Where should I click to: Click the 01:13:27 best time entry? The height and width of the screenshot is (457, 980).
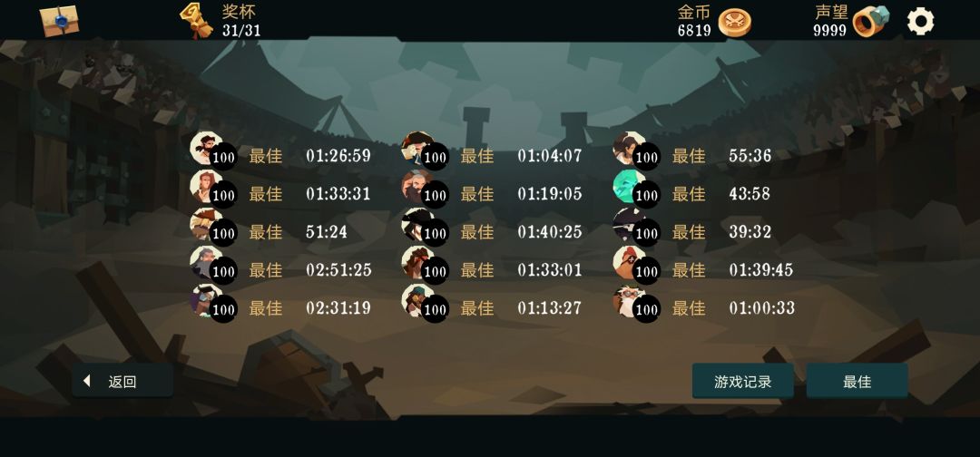tap(549, 307)
